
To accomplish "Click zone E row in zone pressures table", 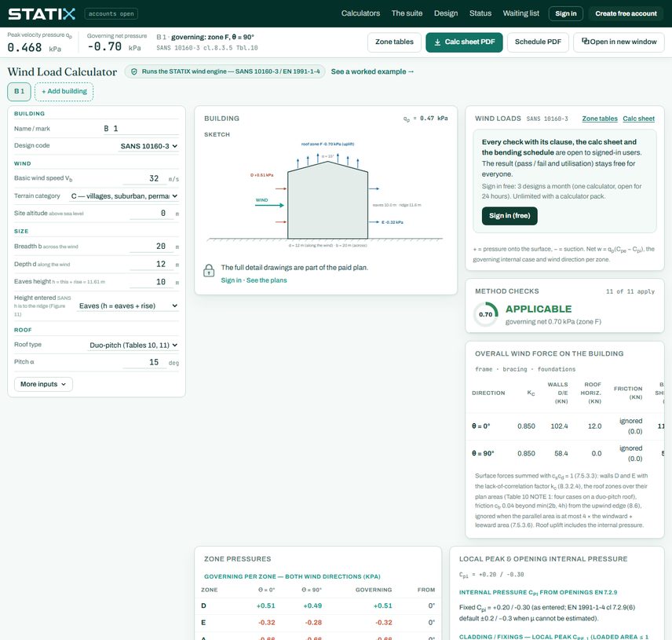I will (318, 623).
